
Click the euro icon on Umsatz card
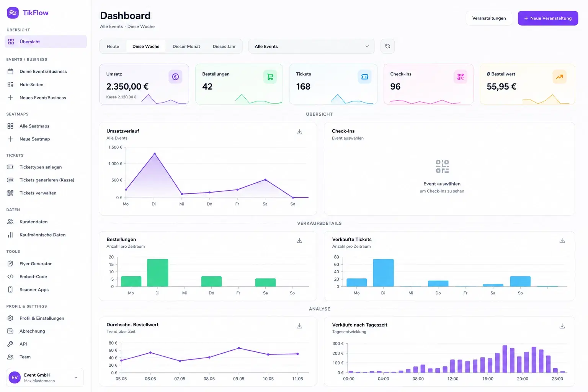coord(175,77)
